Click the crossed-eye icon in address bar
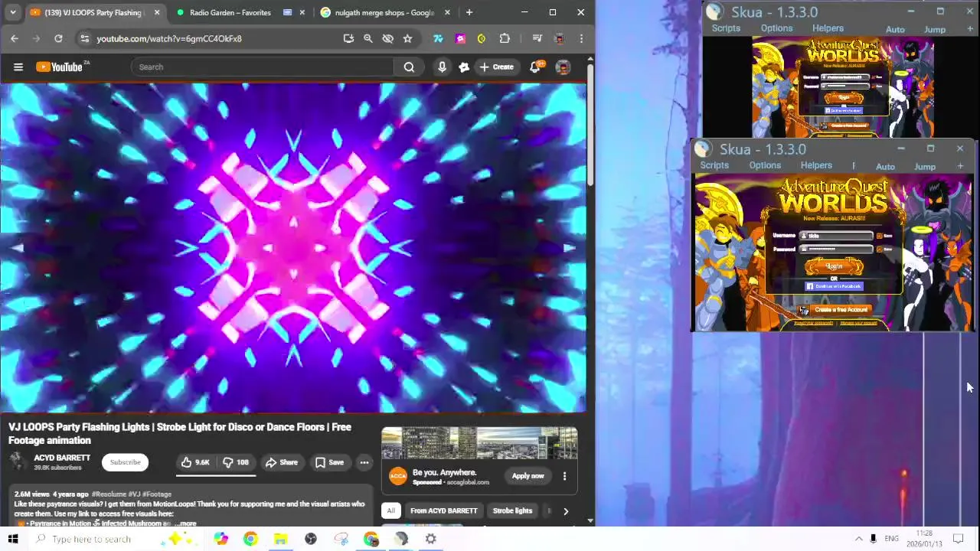980x551 pixels. [387, 38]
